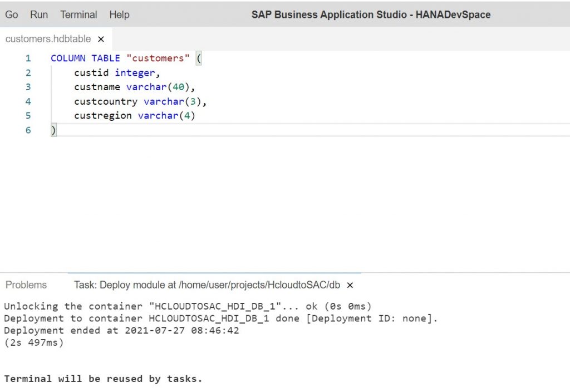
Task: Click varchar(3) on the custcountry line
Action: coord(173,101)
